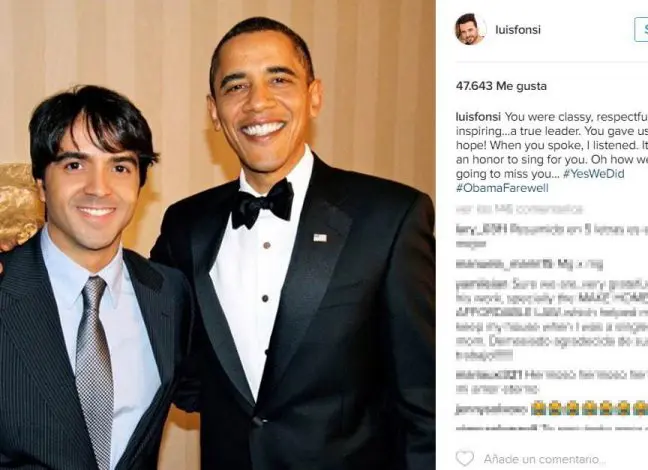This screenshot has width=648, height=470.
Task: Open the #ObamaFarewell hashtag
Action: pyautogui.click(x=502, y=188)
